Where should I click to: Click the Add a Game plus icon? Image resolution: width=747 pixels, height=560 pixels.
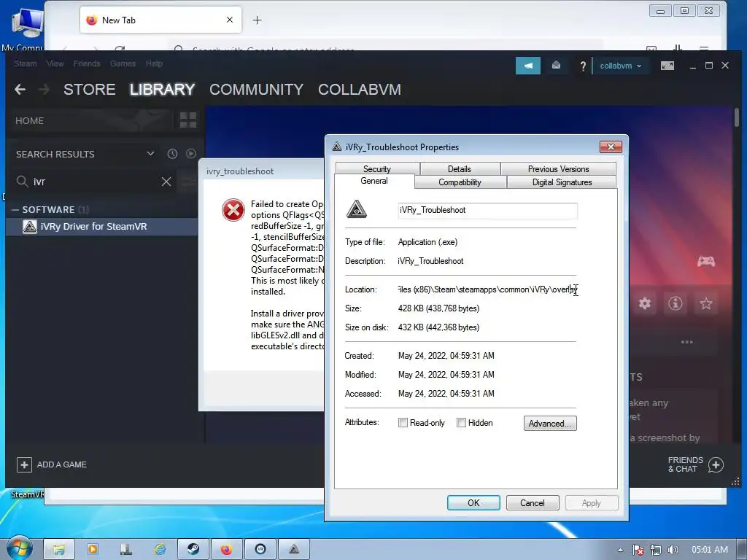click(x=24, y=464)
